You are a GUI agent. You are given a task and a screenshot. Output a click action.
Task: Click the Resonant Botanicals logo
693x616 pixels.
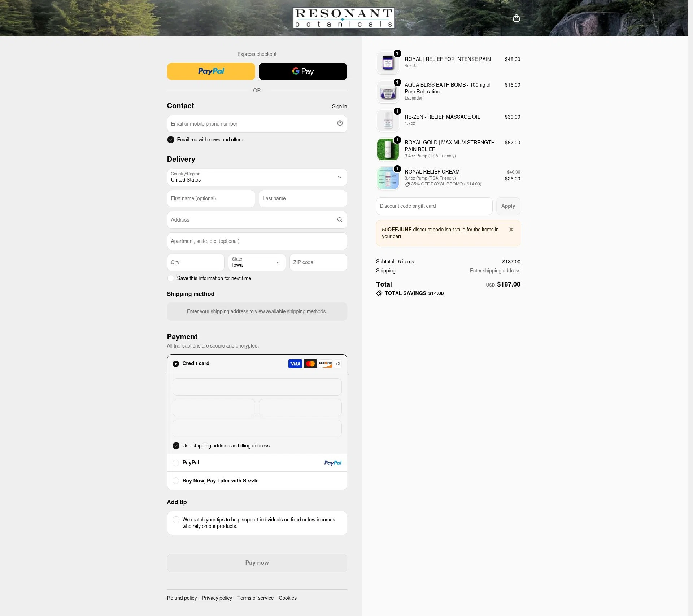344,18
